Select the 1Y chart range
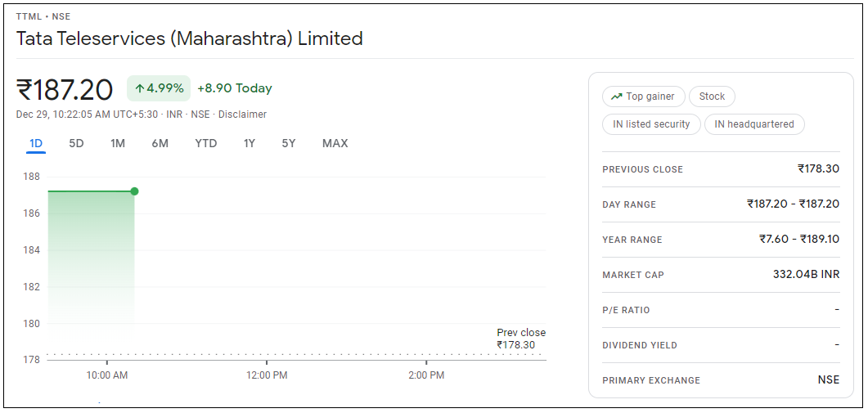This screenshot has height=413, width=868. [x=249, y=144]
